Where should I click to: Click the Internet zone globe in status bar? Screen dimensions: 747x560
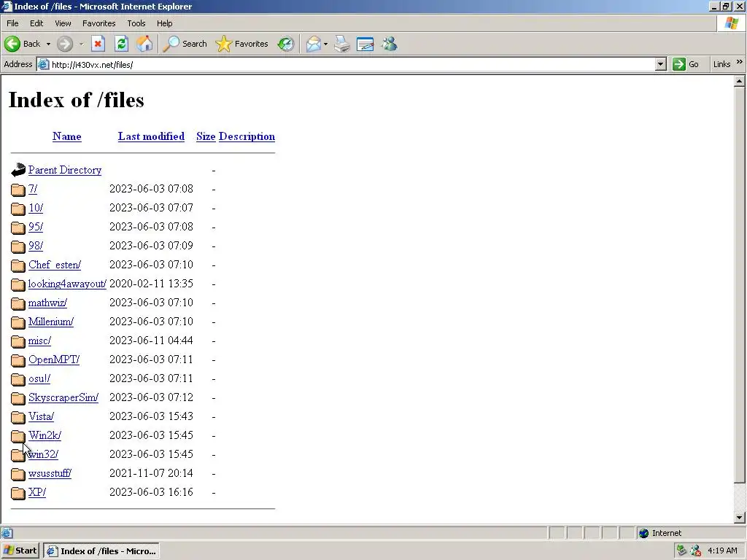[x=644, y=533]
